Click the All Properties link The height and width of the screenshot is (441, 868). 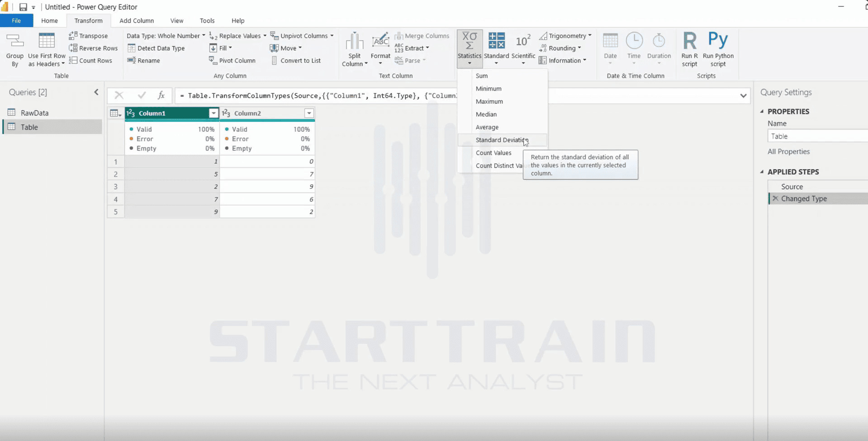coord(788,152)
